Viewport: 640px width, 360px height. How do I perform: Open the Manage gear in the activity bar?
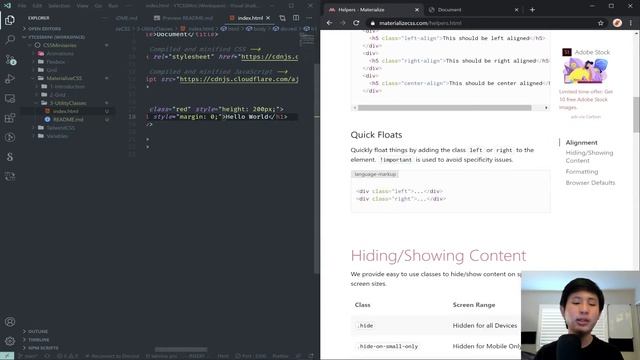(x=10, y=341)
